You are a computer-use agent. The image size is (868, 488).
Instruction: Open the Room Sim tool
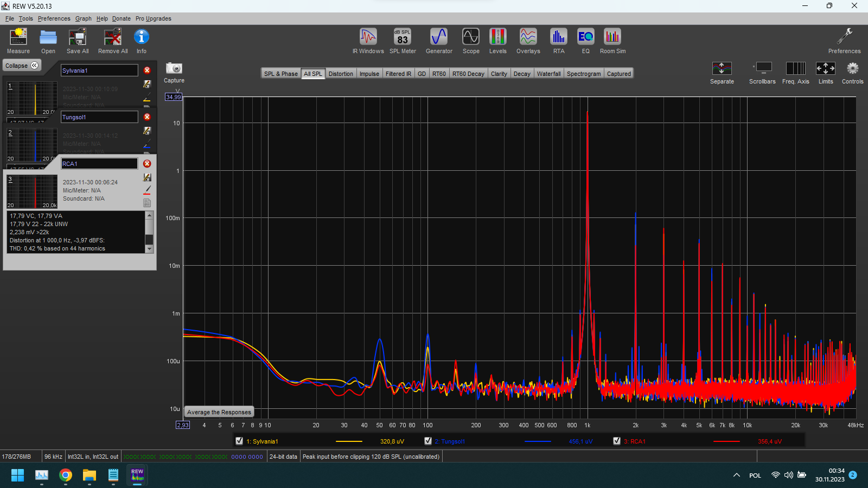coord(612,41)
